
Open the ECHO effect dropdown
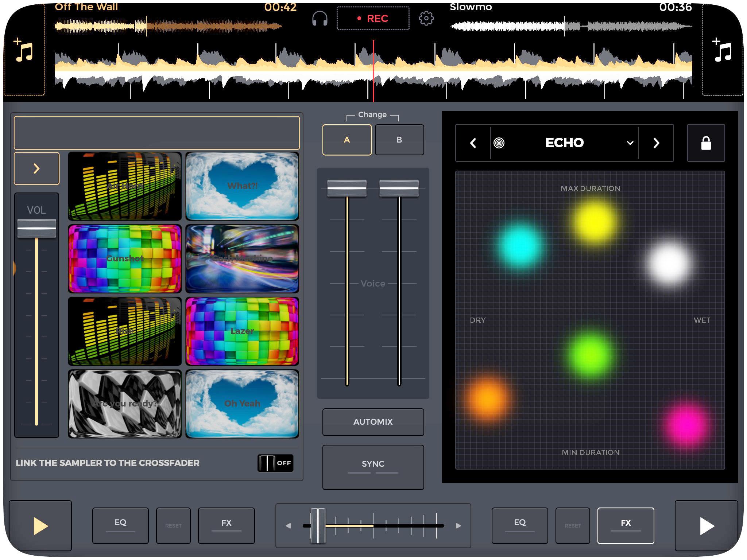630,143
